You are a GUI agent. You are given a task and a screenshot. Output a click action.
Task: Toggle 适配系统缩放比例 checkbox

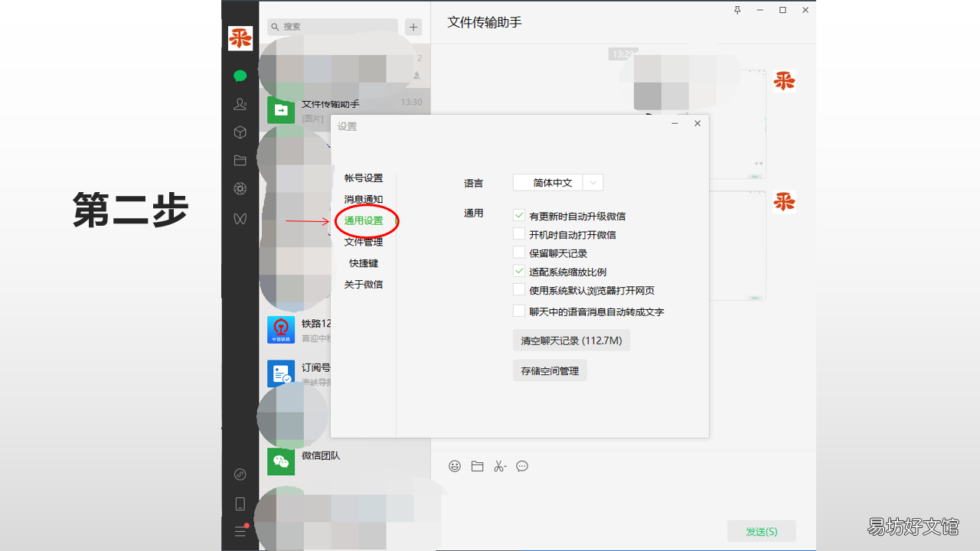tap(519, 271)
